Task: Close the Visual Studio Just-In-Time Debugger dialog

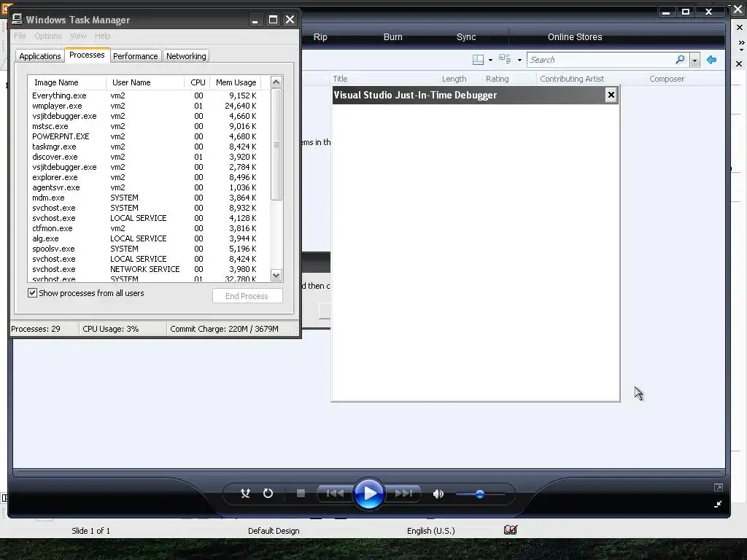Action: pos(611,96)
